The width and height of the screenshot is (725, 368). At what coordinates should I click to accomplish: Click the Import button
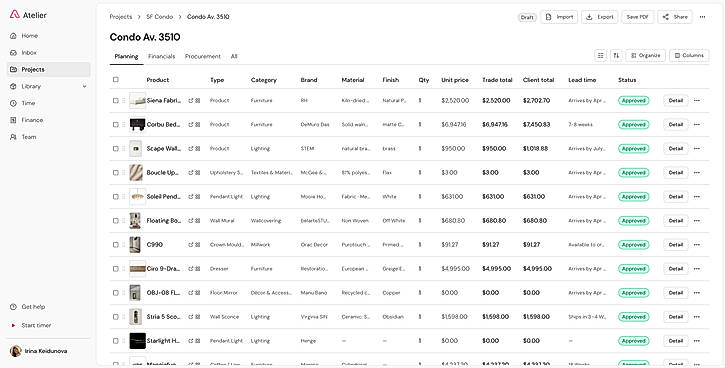(x=559, y=17)
